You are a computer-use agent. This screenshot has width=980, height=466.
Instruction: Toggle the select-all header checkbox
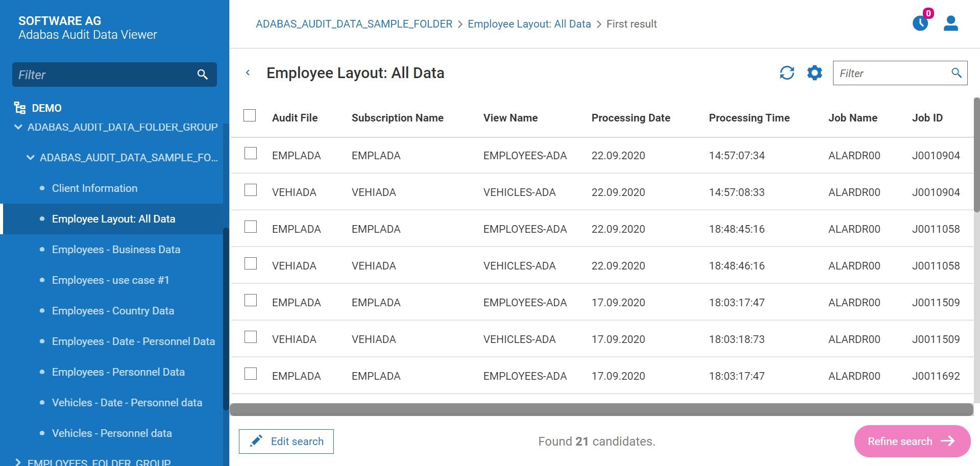(x=250, y=115)
